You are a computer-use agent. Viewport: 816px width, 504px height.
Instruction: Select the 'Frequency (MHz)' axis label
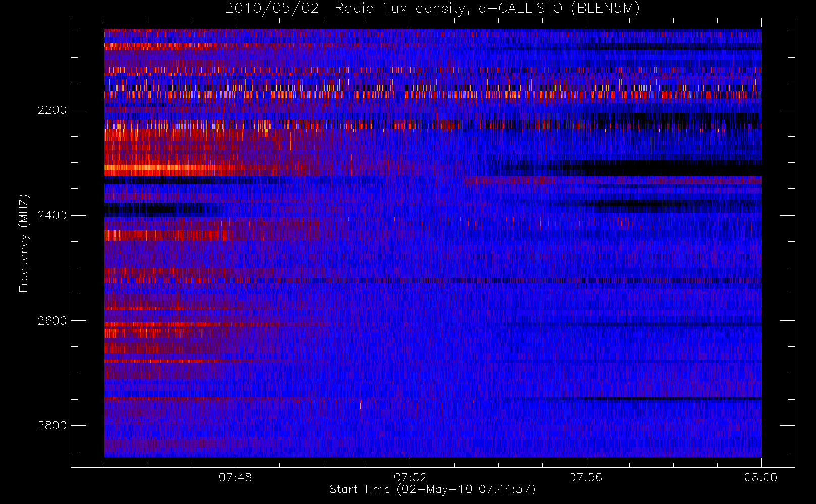pos(24,243)
